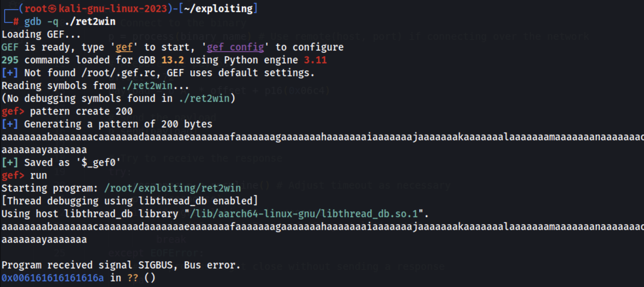
Task: Click the libthread_db.so.1 library path
Action: 303,214
